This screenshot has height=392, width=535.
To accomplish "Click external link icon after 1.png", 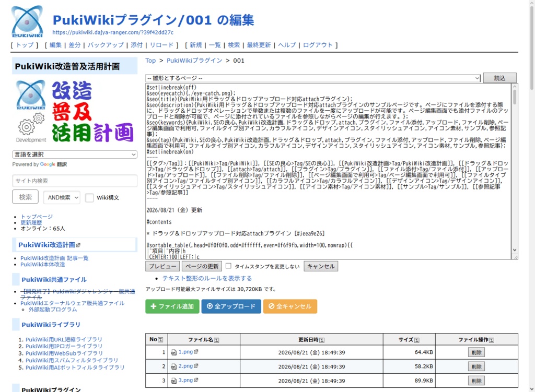I will 196,352.
